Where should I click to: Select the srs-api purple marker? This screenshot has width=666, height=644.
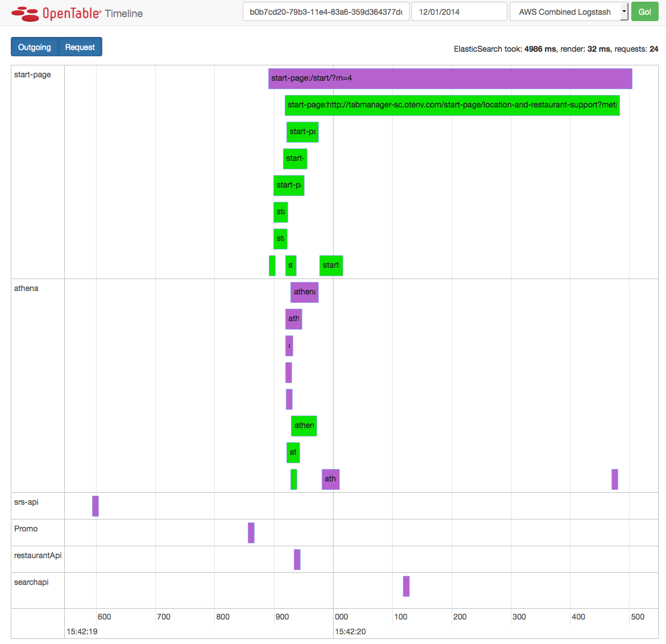click(95, 506)
